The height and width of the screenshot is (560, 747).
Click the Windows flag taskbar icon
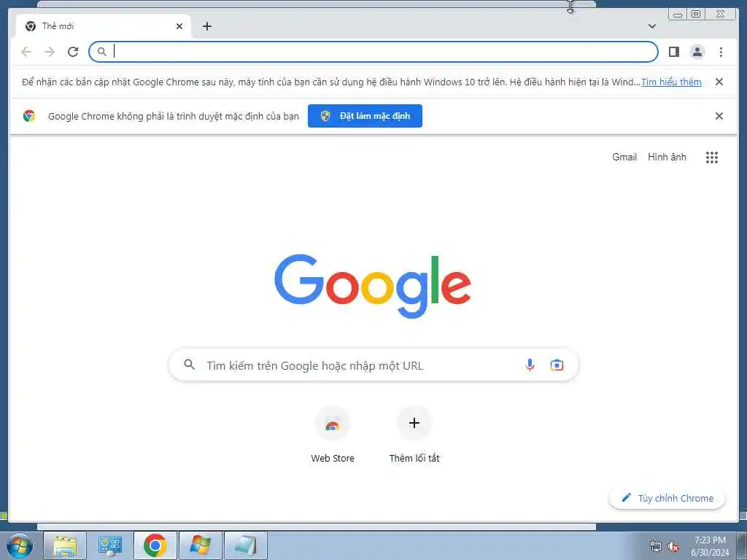(x=200, y=545)
